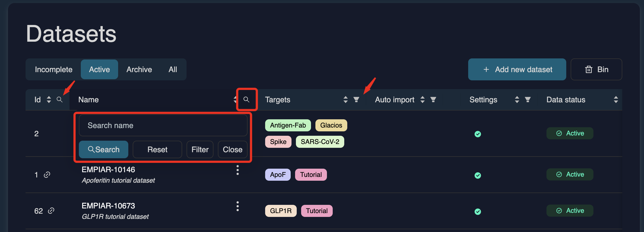Focus the Search name input field
Screen dimensions: 644x232
(x=163, y=125)
